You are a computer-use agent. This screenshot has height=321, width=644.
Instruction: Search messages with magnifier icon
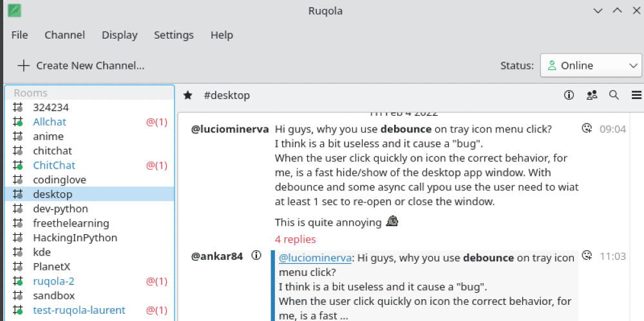(x=614, y=95)
